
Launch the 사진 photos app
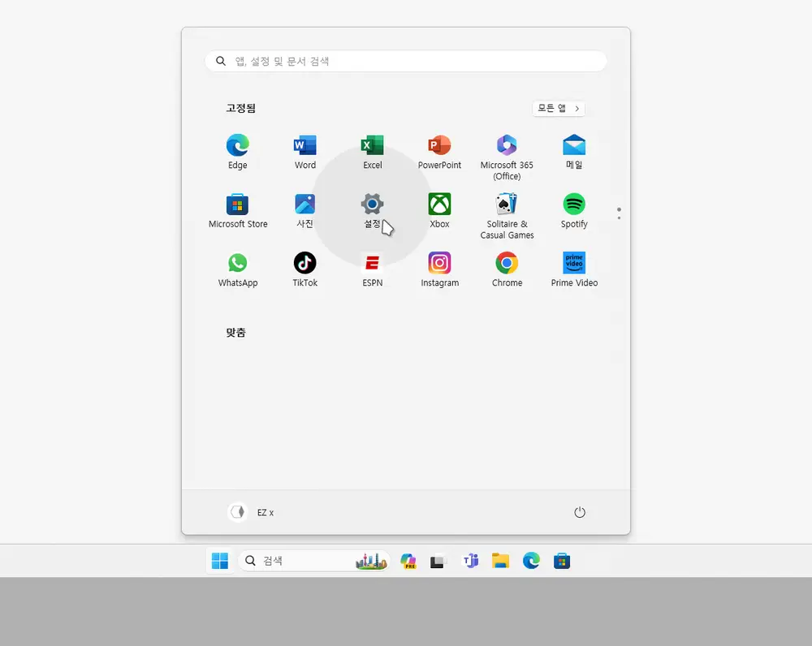point(305,210)
